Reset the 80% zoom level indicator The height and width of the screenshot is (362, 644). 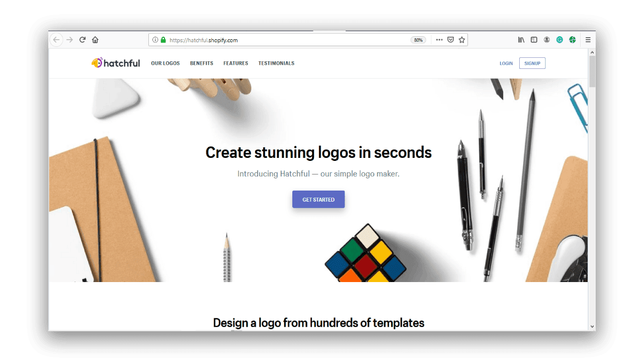(418, 40)
